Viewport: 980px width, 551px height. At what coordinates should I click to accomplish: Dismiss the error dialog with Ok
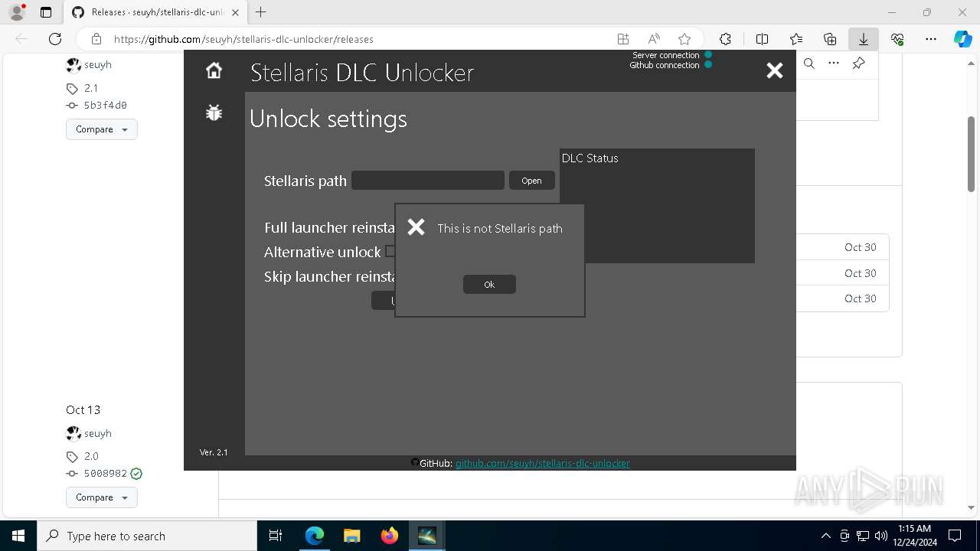489,284
